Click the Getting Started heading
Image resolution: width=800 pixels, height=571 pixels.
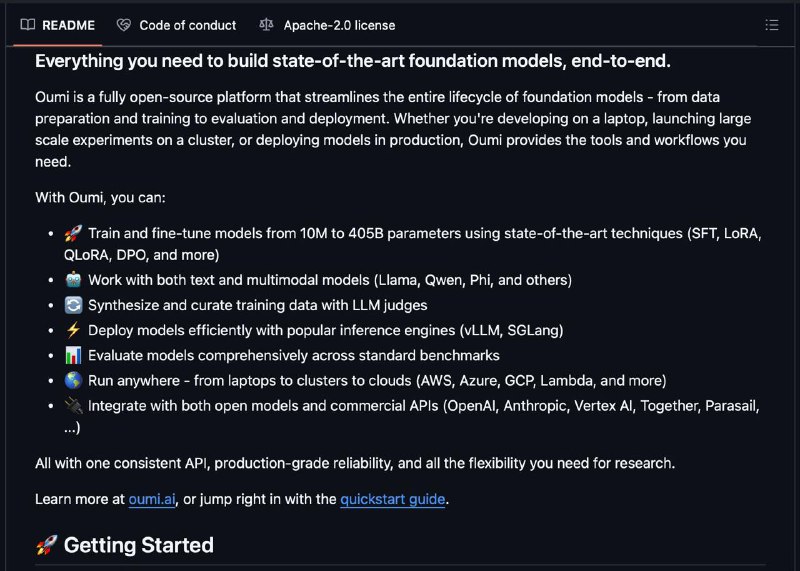[x=139, y=545]
